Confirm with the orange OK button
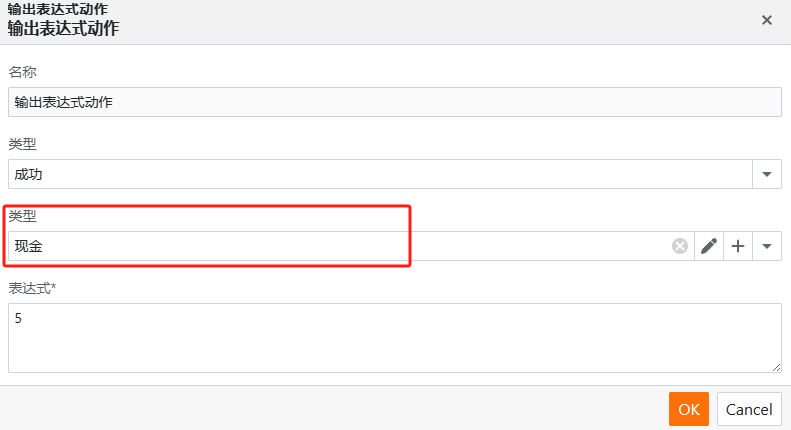 [x=689, y=409]
